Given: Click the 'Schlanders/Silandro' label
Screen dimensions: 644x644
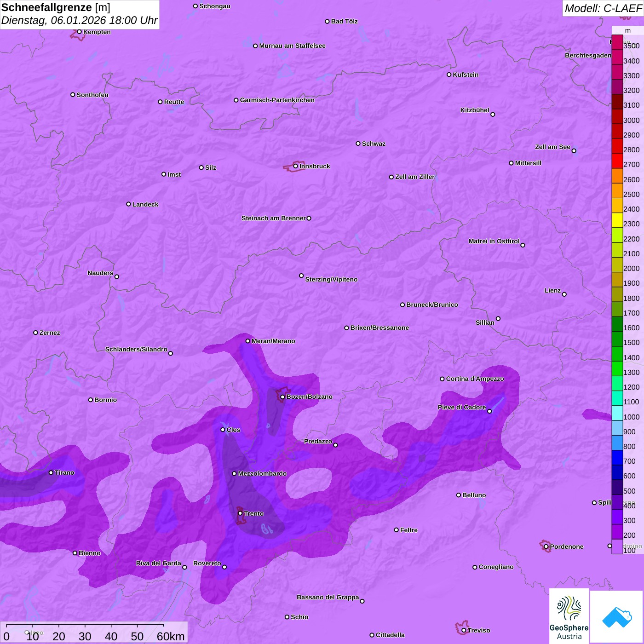Looking at the screenshot, I should point(136,349).
